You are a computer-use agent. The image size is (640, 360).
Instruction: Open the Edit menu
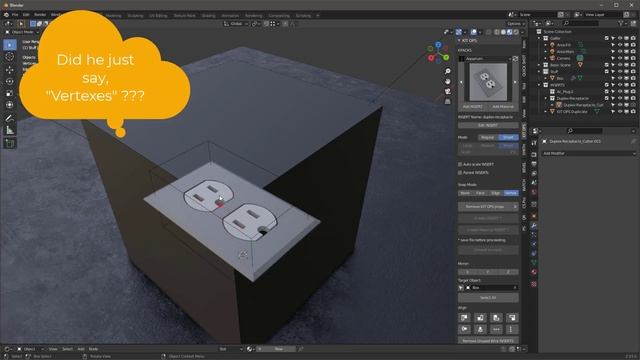(26, 15)
